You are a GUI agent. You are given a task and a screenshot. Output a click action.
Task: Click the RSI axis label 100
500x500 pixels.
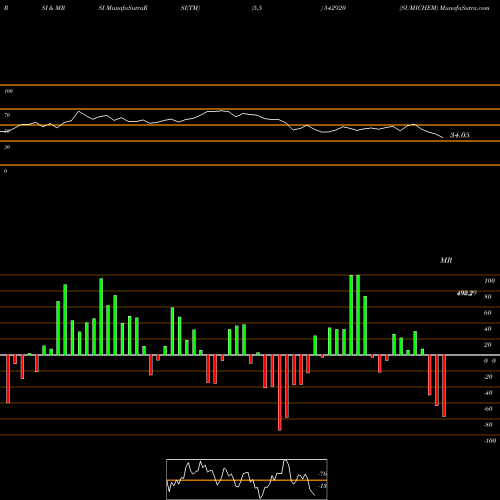(x=8, y=91)
